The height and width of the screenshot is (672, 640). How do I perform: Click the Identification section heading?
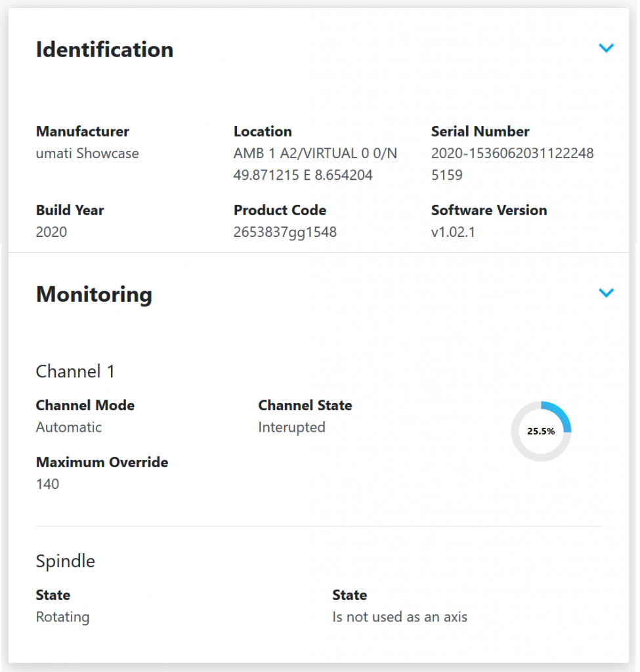click(x=104, y=50)
